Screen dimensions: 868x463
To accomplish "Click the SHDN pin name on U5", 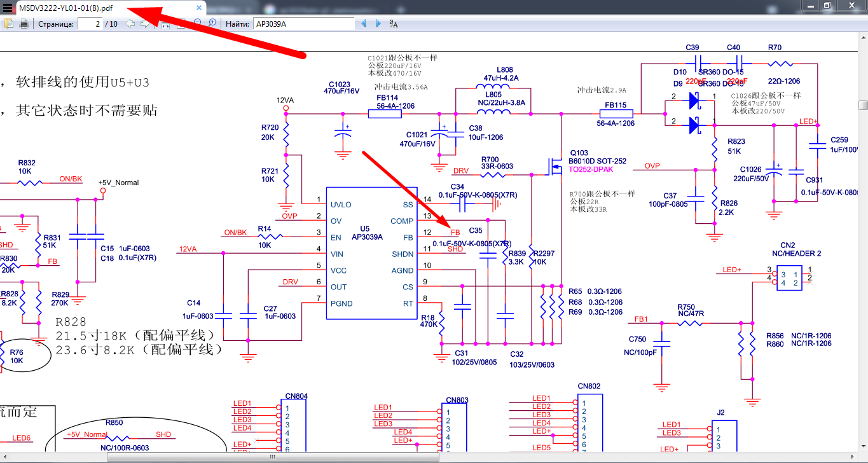I will (x=403, y=254).
